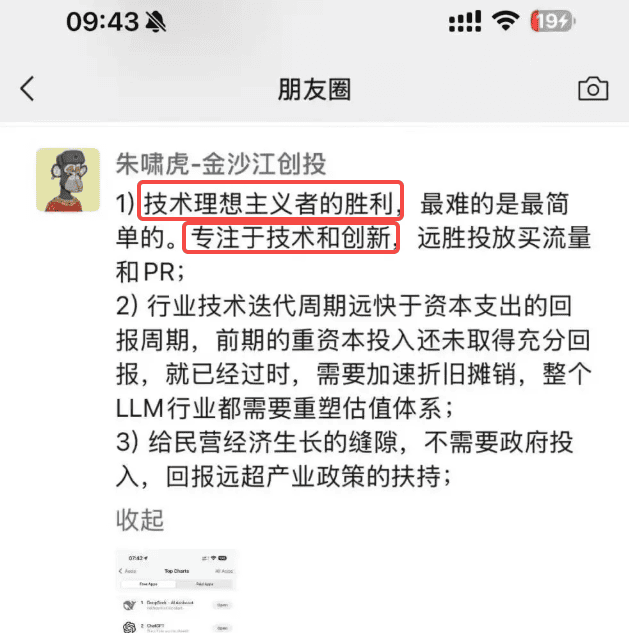The height and width of the screenshot is (633, 629).
Task: Tap the 09:43 clock in status bar
Action: 103,22
